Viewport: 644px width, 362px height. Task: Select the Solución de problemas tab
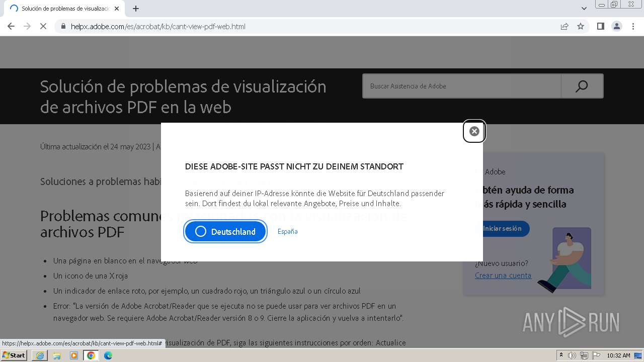pyautogui.click(x=64, y=9)
